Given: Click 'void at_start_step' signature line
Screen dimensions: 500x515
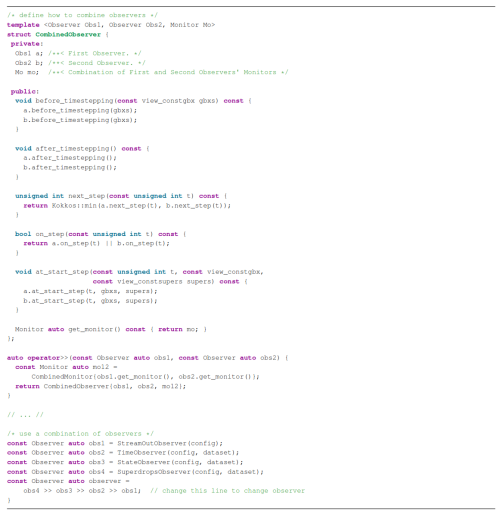Looking at the screenshot, I should click(x=139, y=272).
